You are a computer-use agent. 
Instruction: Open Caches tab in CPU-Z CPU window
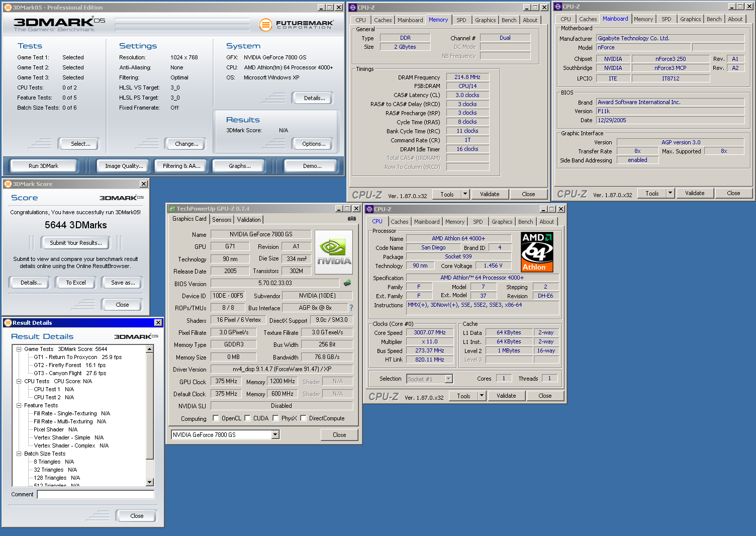point(400,222)
